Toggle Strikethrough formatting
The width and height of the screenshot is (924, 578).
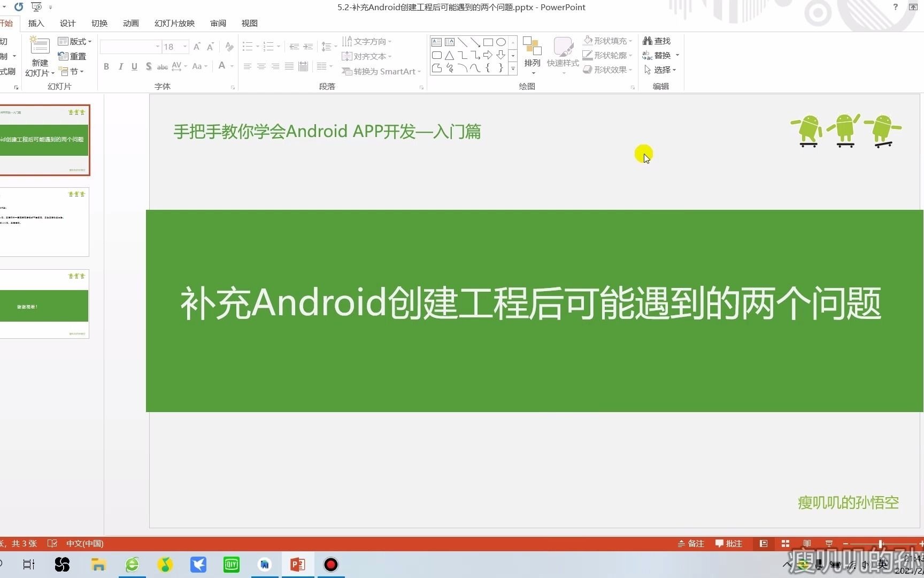[163, 67]
